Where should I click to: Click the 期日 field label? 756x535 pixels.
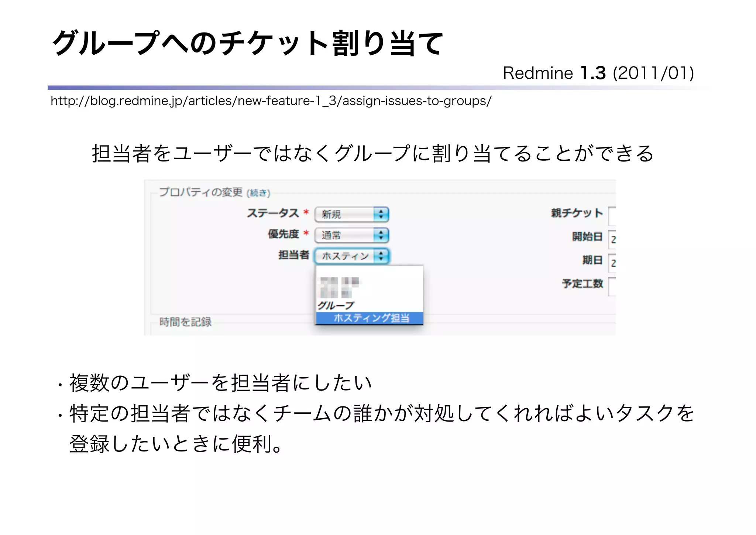point(592,260)
